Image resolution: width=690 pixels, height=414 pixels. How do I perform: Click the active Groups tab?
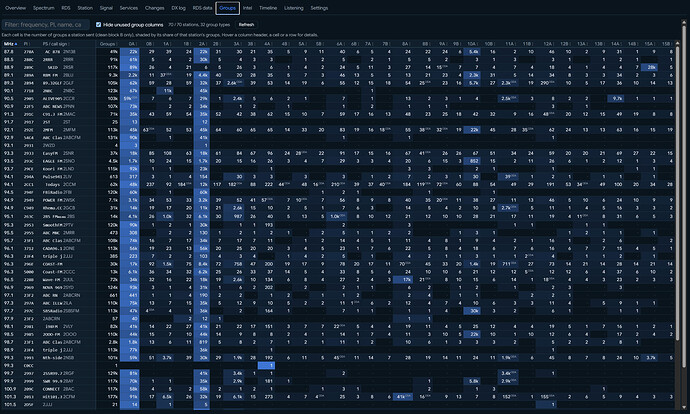(228, 8)
